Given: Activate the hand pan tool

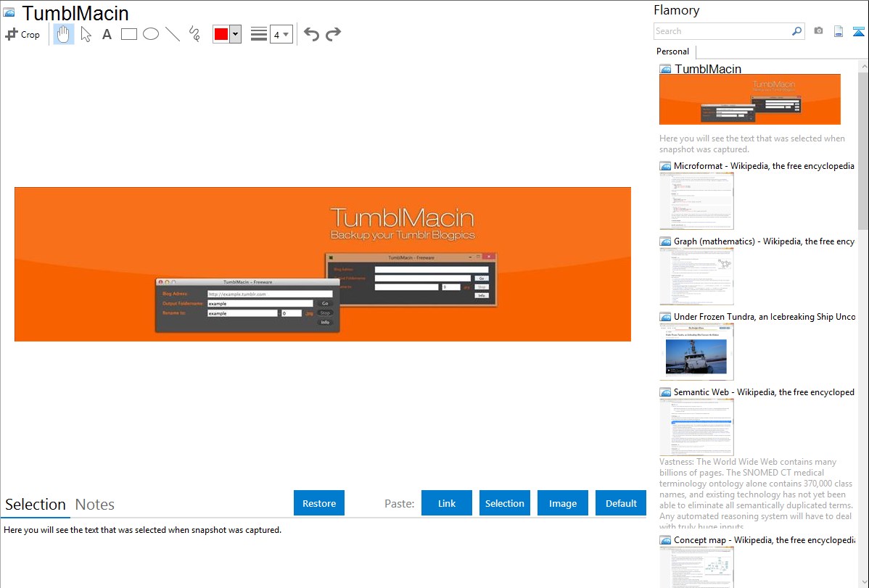Looking at the screenshot, I should (x=63, y=34).
